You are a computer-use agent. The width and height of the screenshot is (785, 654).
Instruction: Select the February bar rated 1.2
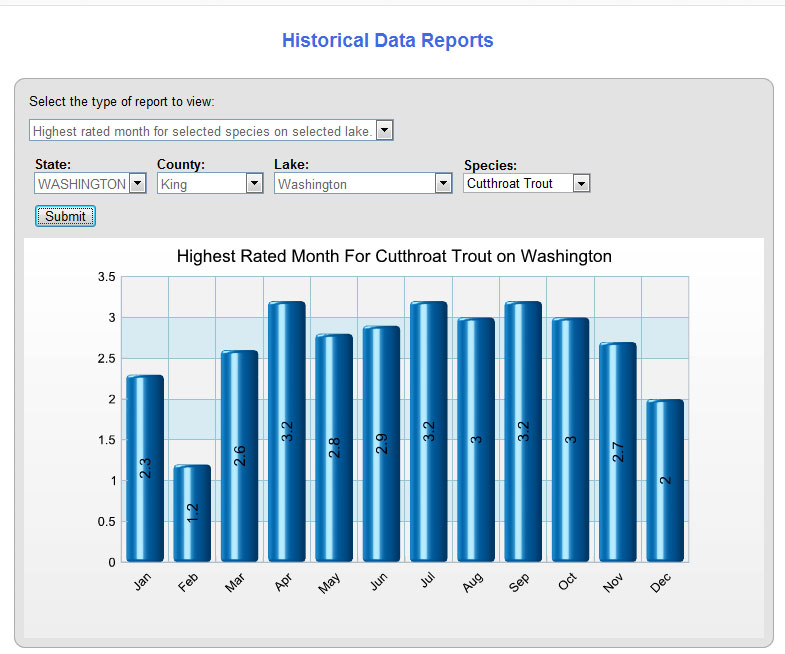[x=192, y=513]
